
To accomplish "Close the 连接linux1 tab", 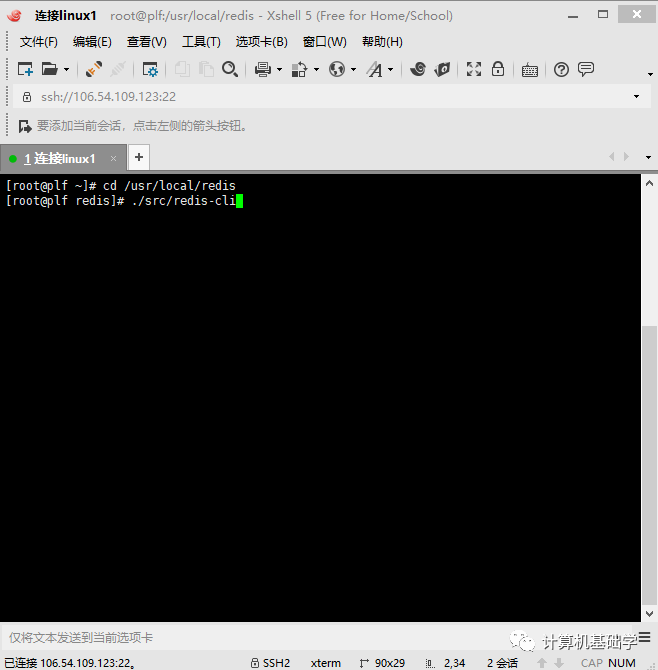I will coord(113,159).
